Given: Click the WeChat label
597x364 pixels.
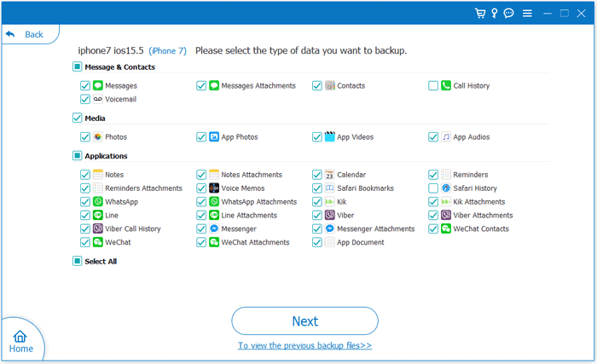Looking at the screenshot, I should pos(118,242).
